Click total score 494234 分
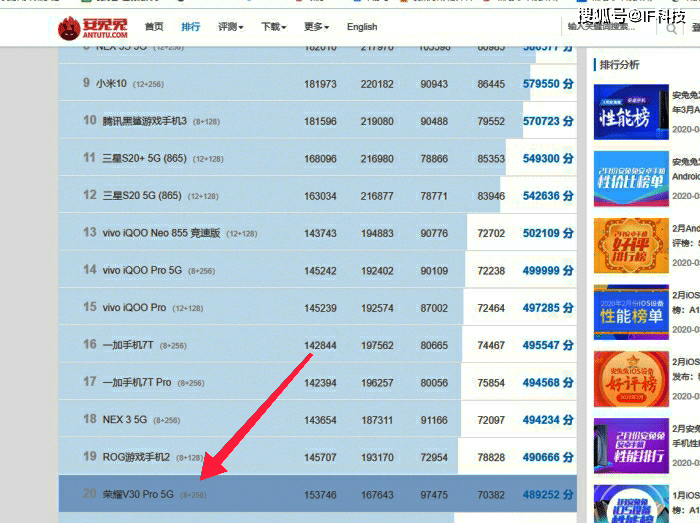Screen dimensions: 700x523 (x=548, y=419)
